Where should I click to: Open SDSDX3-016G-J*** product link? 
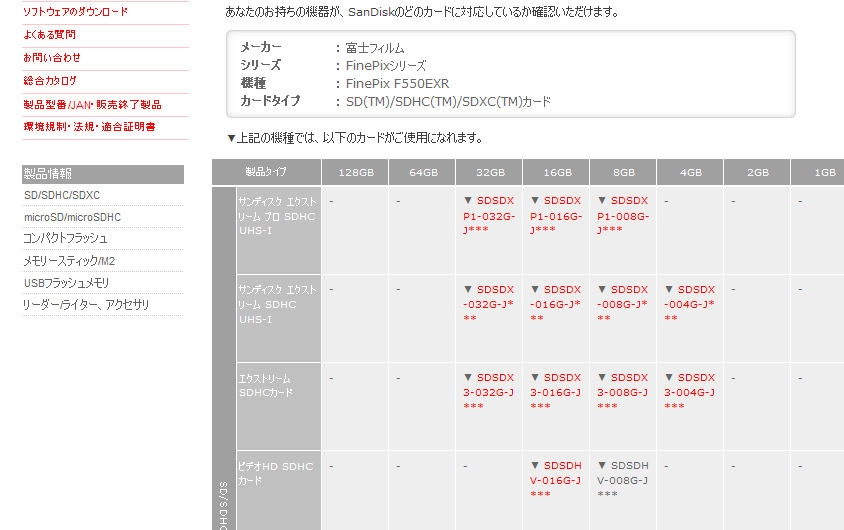pyautogui.click(x=555, y=392)
